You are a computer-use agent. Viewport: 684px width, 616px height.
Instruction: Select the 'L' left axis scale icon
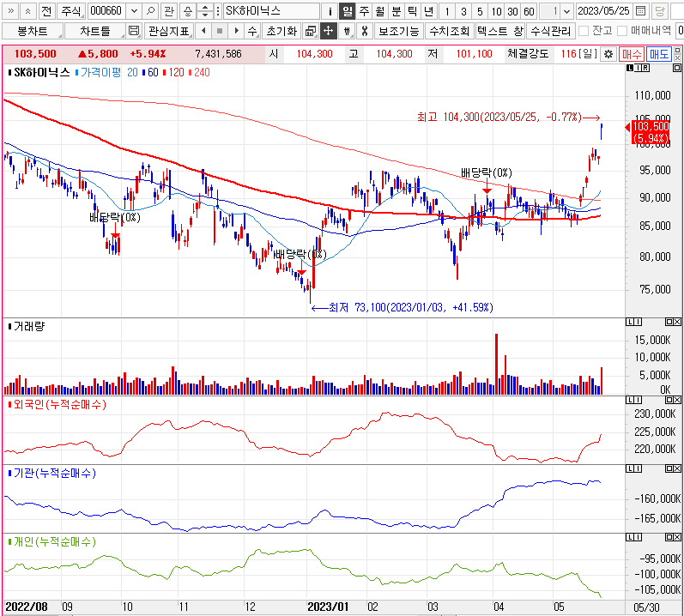pyautogui.click(x=630, y=68)
